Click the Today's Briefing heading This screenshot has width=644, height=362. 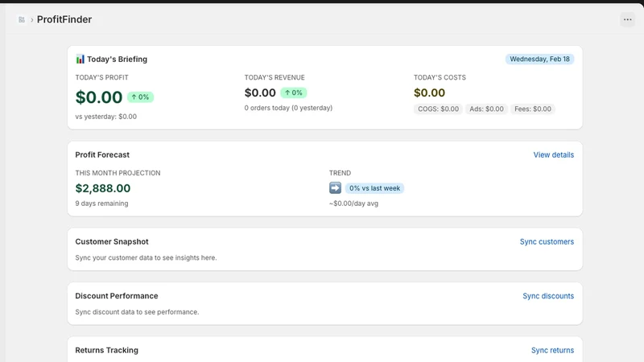117,59
